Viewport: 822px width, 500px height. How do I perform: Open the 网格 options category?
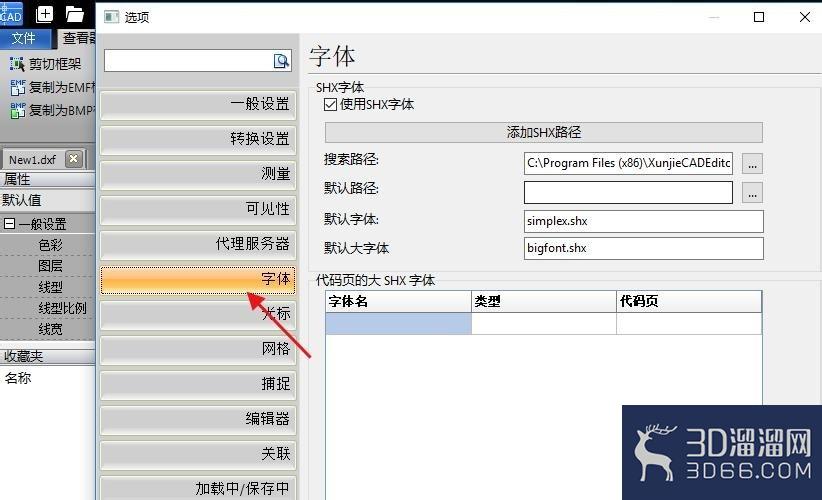click(x=198, y=349)
